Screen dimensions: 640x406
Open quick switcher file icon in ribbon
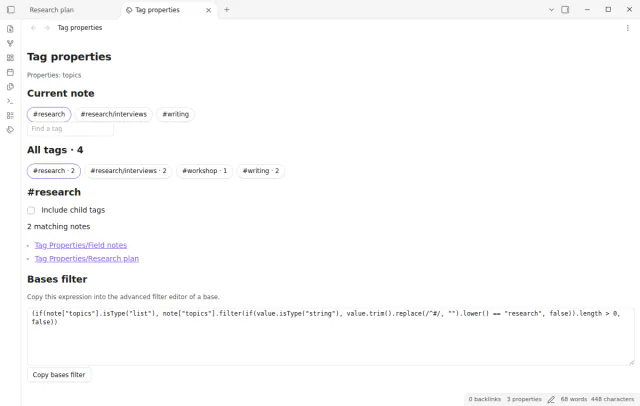coord(10,29)
